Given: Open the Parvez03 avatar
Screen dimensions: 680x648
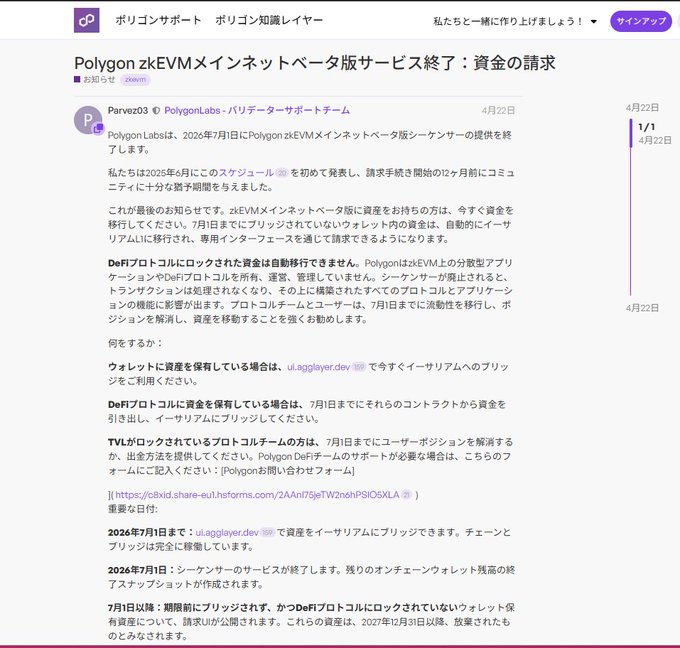Looking at the screenshot, I should pos(88,120).
